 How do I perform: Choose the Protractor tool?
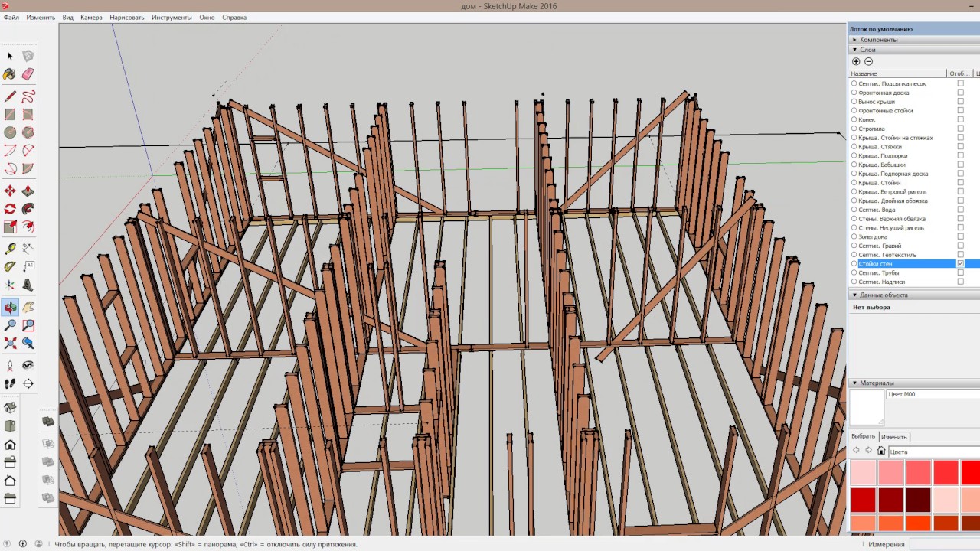point(10,267)
